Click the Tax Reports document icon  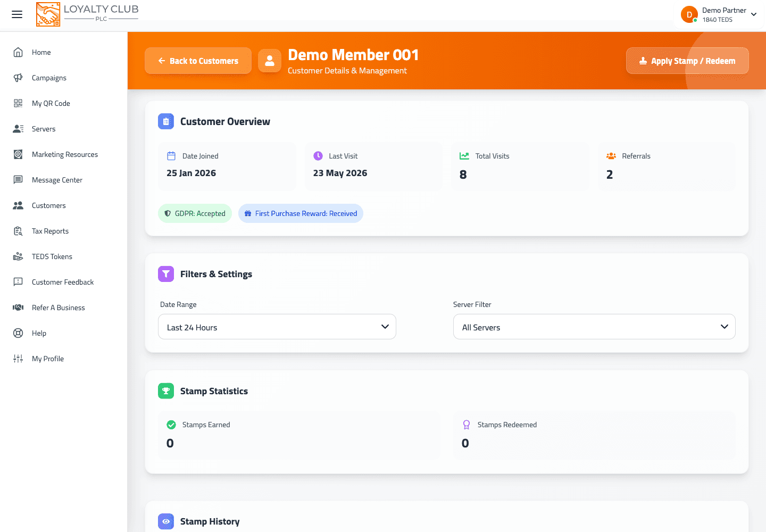coord(18,231)
